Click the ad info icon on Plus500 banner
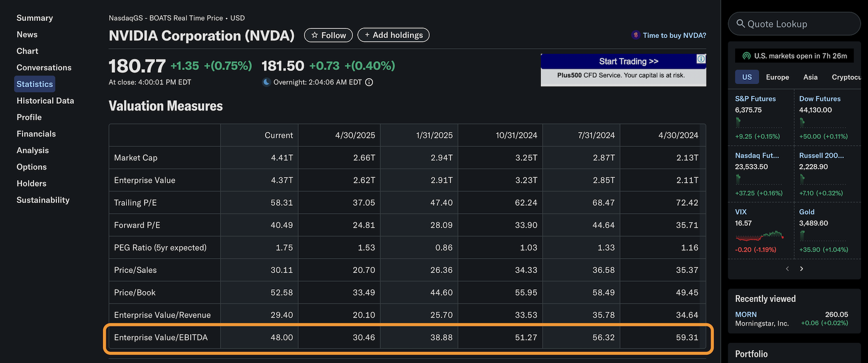Screen dimensions: 868x363 [701, 59]
